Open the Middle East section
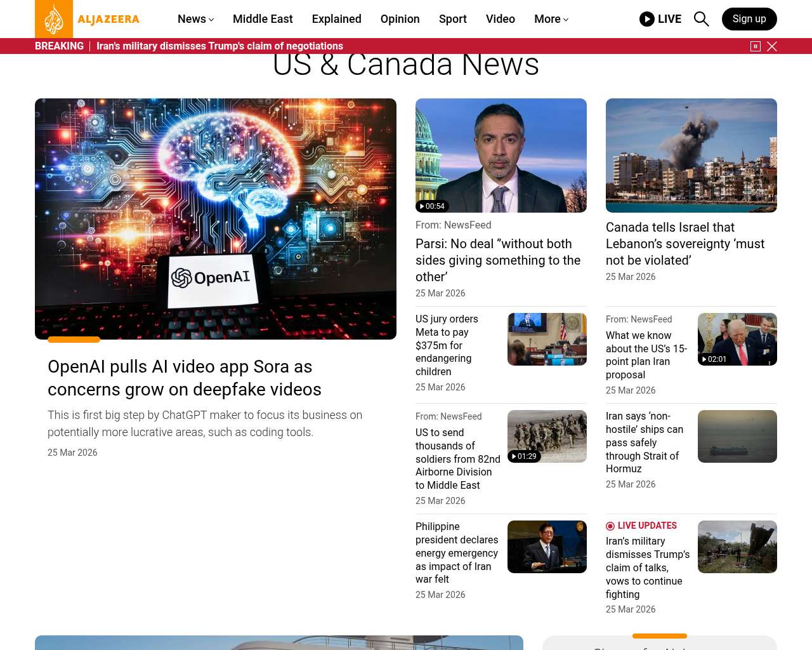 (x=263, y=19)
